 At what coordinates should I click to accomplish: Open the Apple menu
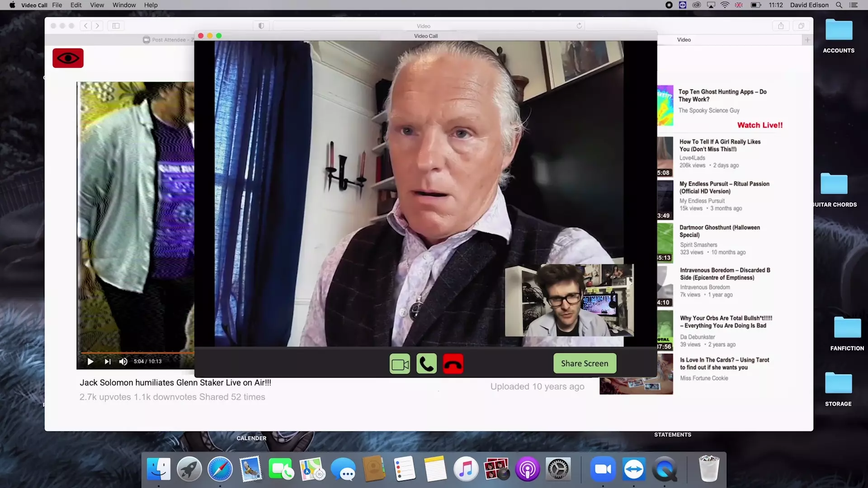(x=12, y=5)
